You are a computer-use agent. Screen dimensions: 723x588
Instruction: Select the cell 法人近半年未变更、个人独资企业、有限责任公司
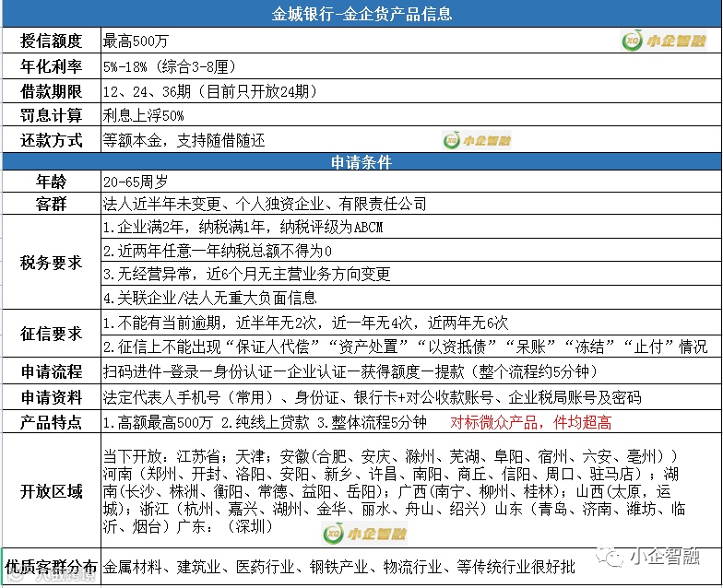[x=411, y=203]
